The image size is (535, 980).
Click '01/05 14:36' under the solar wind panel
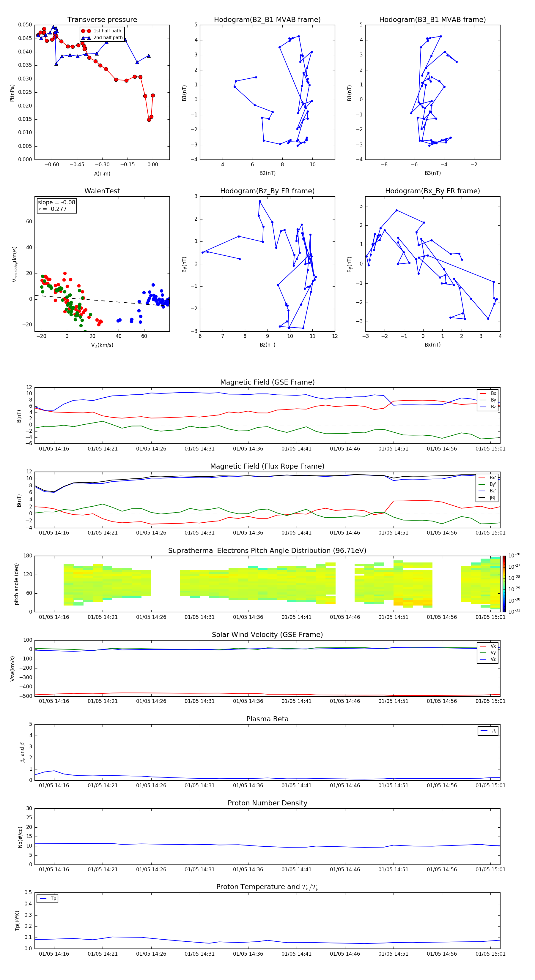pos(248,701)
